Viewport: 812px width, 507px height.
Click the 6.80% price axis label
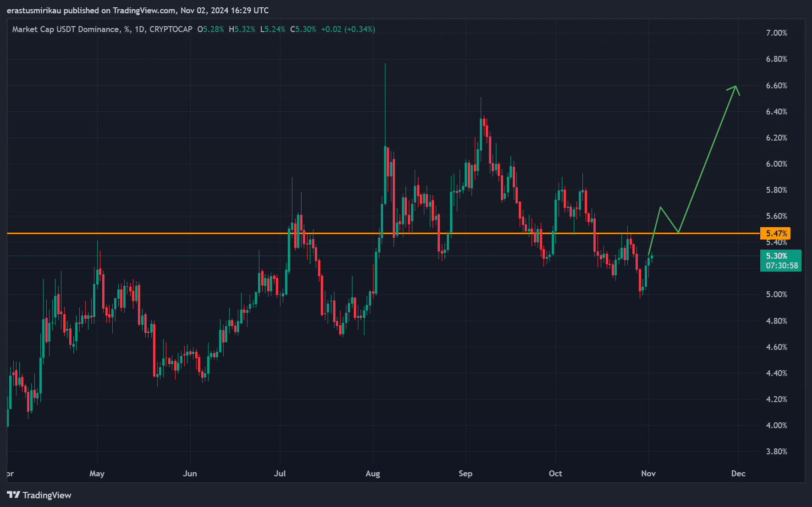(x=776, y=59)
